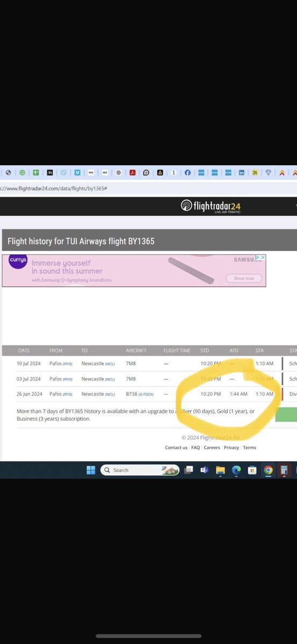Image resolution: width=297 pixels, height=644 pixels.
Task: Open Task View on the taskbar
Action: [x=189, y=470]
